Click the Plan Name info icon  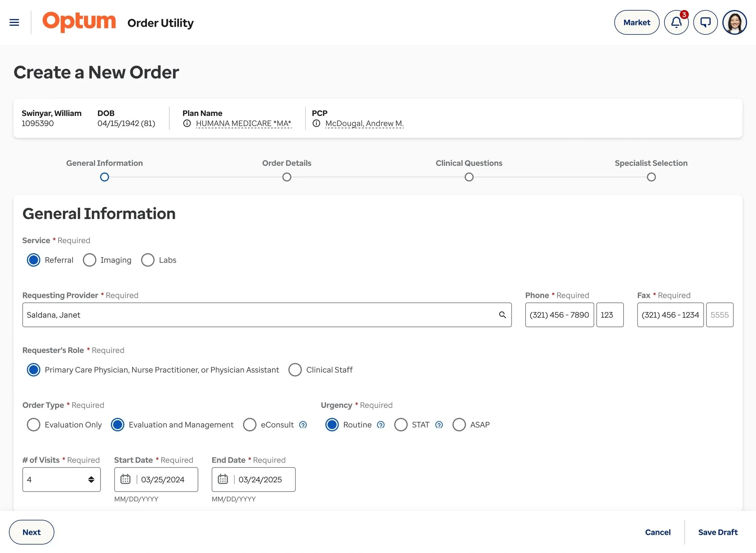coord(187,123)
